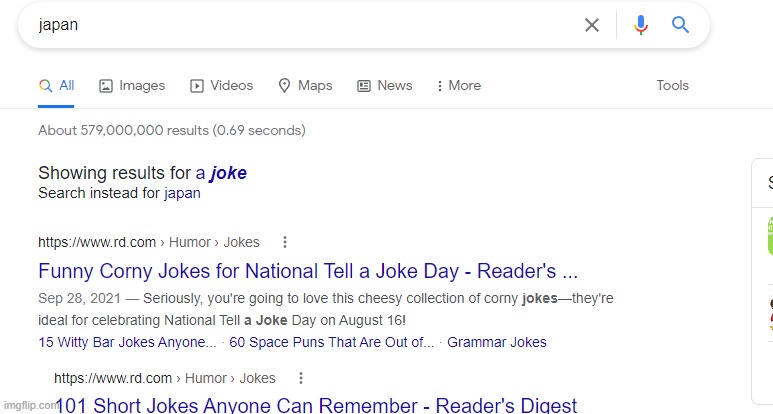Click the About 579,000,000 results text
This screenshot has width=773, height=414.
172,130
